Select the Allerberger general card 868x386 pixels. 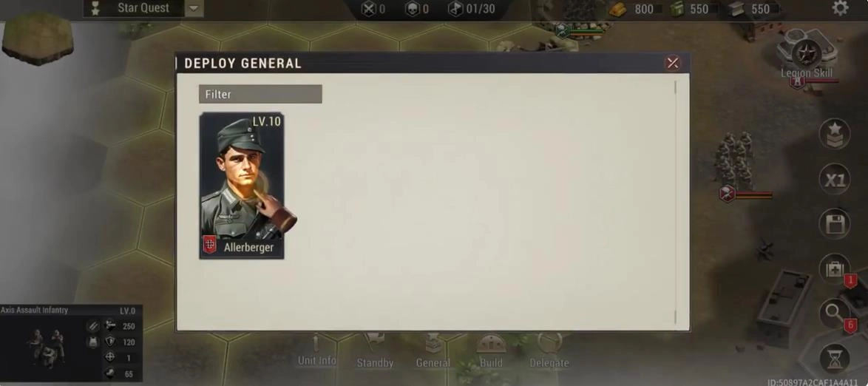coord(242,186)
